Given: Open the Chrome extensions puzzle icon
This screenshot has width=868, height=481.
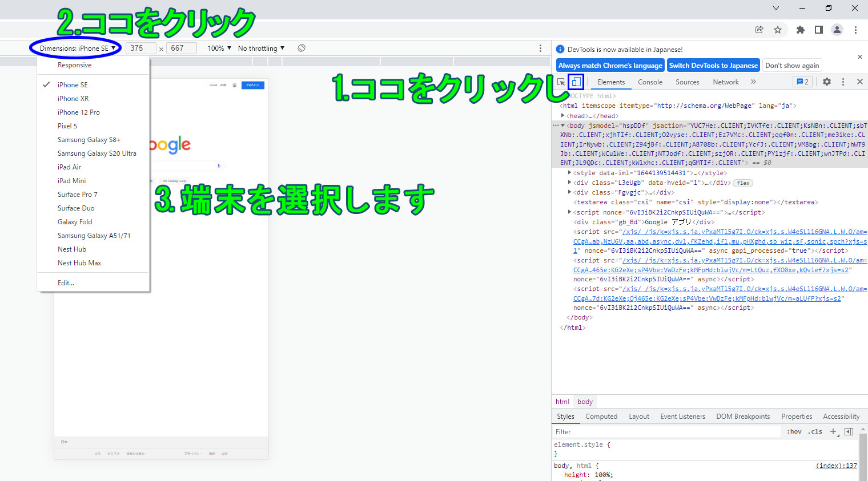Looking at the screenshot, I should pyautogui.click(x=800, y=30).
